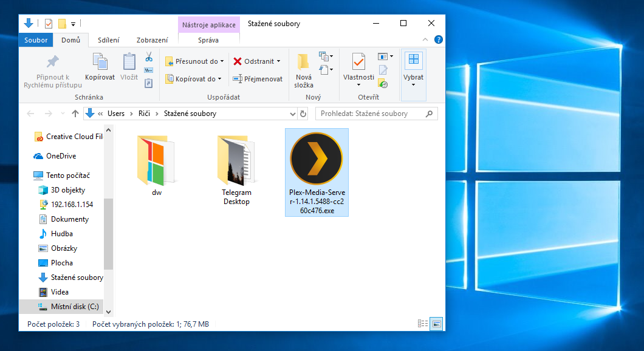
Task: Click the 'Připnout k Rychlému přístupu' pin icon
Action: click(53, 61)
